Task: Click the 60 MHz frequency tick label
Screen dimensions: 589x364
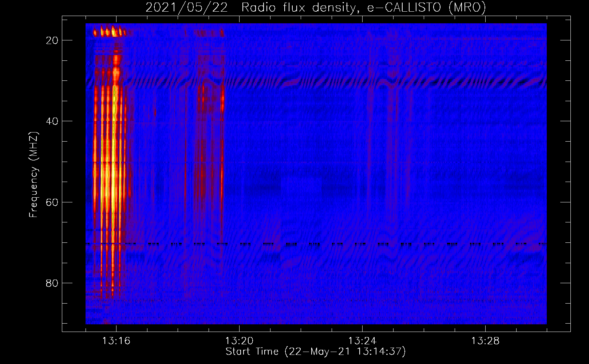Action: point(52,202)
